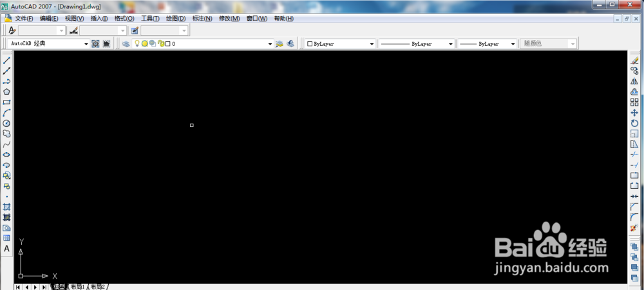This screenshot has width=644, height=290.
Task: Toggle layer 0 lock padlock icon
Action: [x=162, y=44]
